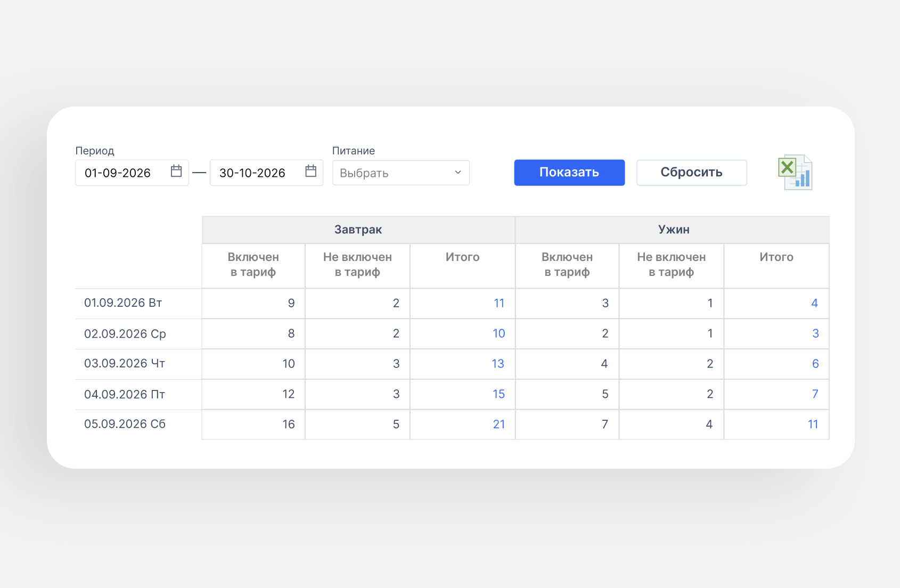
Task: Click the Сбросить button
Action: (692, 173)
